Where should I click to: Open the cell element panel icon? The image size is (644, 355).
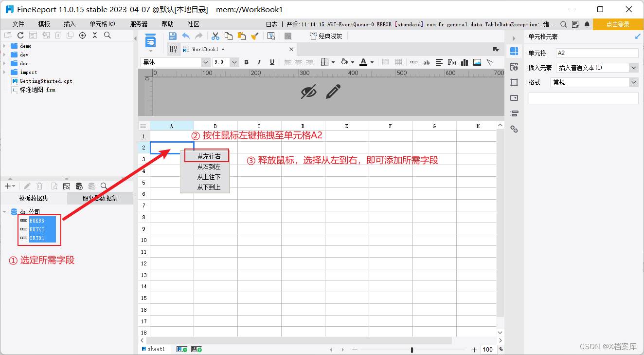pos(514,51)
